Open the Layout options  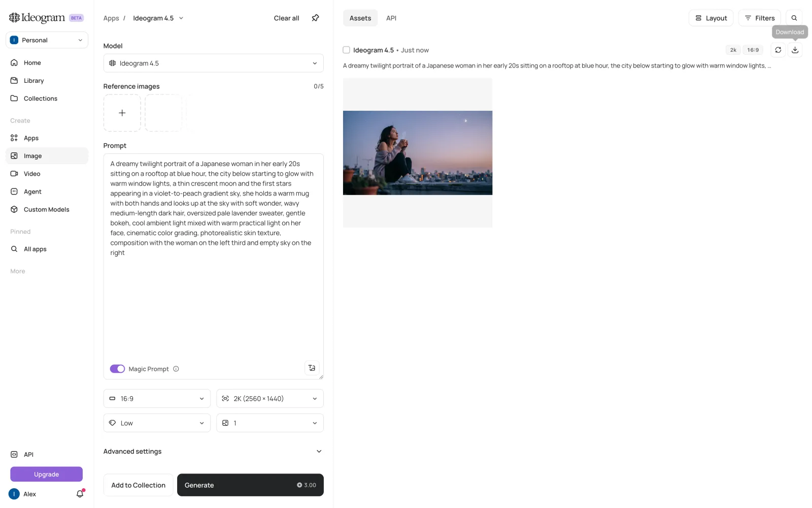(x=710, y=18)
